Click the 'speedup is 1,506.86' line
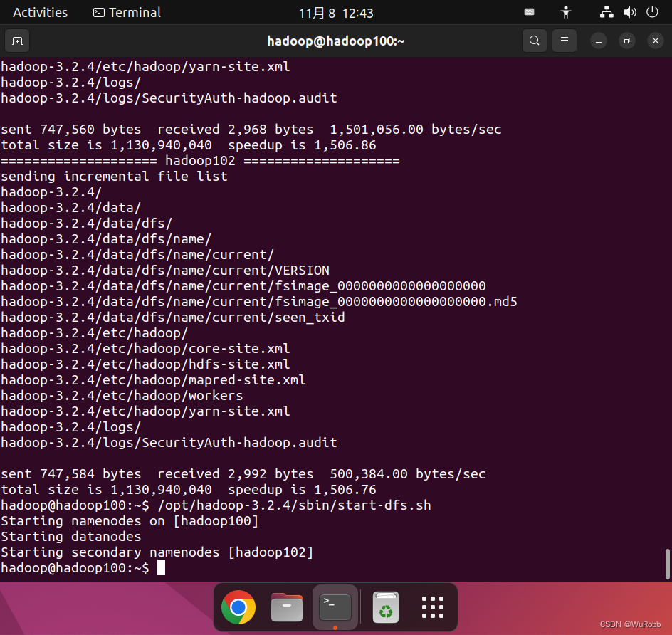The height and width of the screenshot is (635, 672). [189, 145]
